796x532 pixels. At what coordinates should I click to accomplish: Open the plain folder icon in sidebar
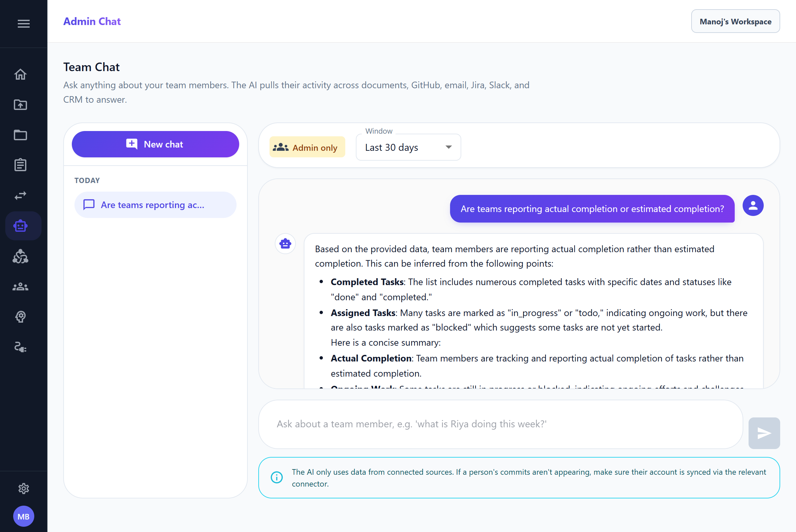20,135
